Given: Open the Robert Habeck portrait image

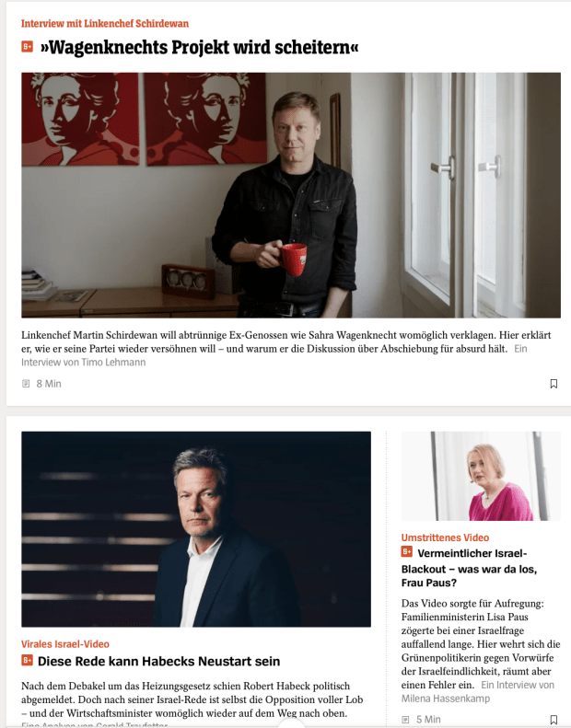Looking at the screenshot, I should tap(196, 529).
